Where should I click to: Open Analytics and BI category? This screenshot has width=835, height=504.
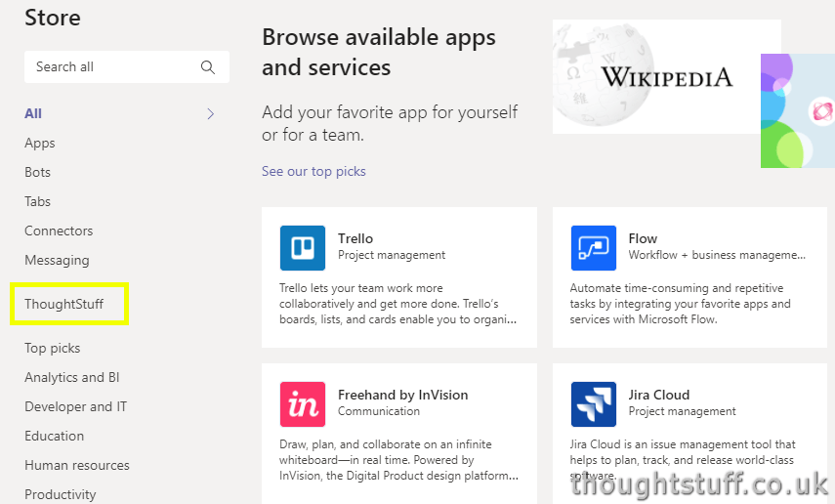[72, 377]
